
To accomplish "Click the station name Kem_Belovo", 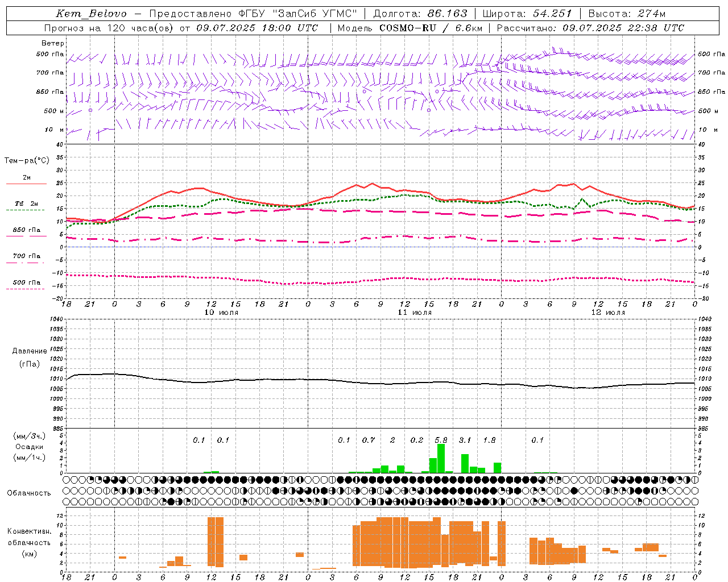I will (91, 14).
